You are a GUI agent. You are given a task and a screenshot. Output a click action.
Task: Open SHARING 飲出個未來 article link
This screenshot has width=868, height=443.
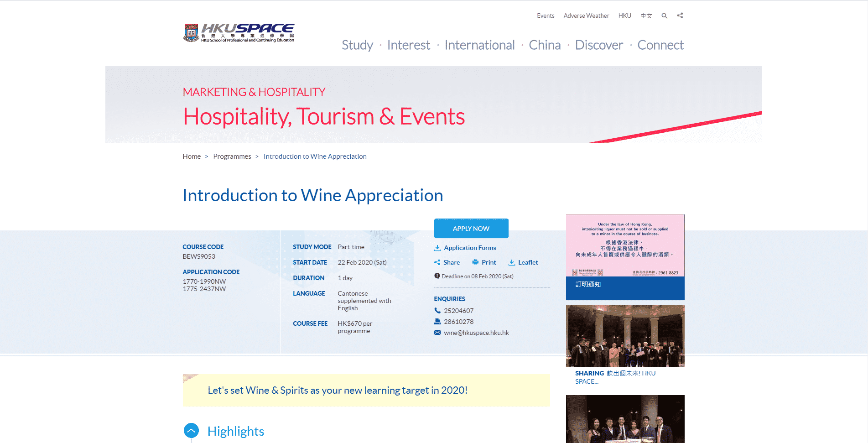pyautogui.click(x=615, y=377)
